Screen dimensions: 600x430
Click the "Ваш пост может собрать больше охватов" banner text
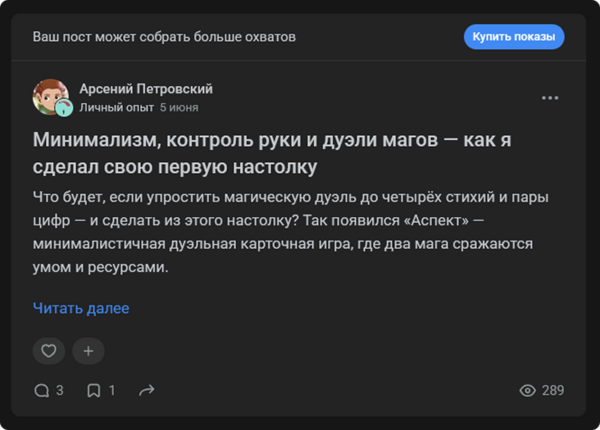(x=164, y=37)
